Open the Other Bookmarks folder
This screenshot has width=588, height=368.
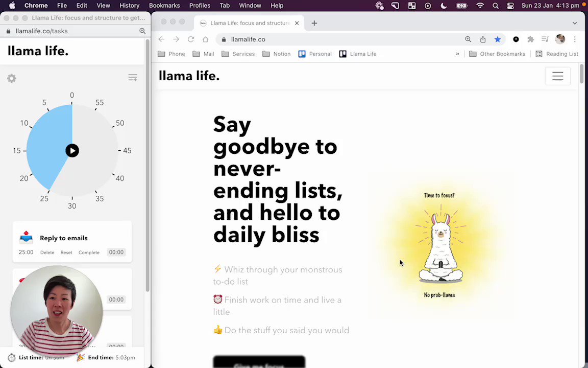tap(497, 54)
